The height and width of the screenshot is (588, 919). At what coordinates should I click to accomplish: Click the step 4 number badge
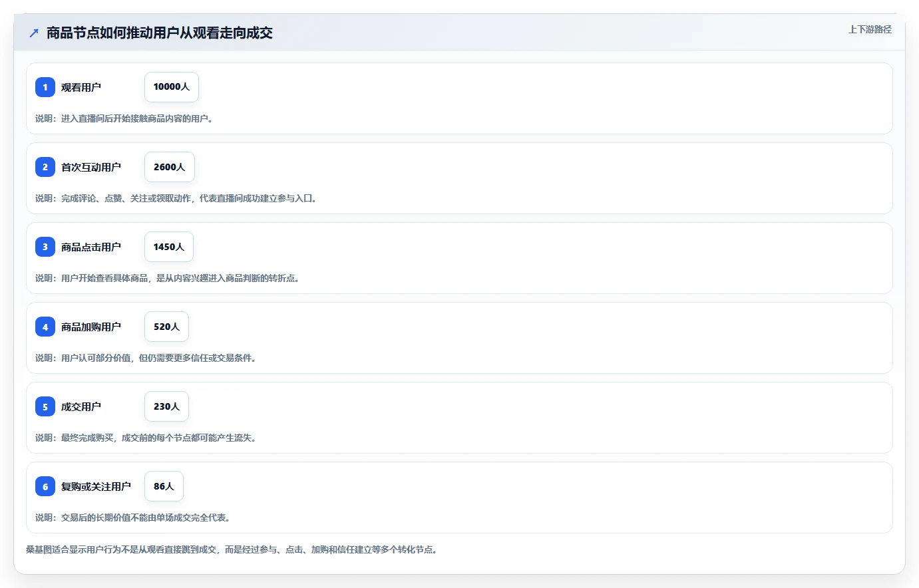coord(45,327)
